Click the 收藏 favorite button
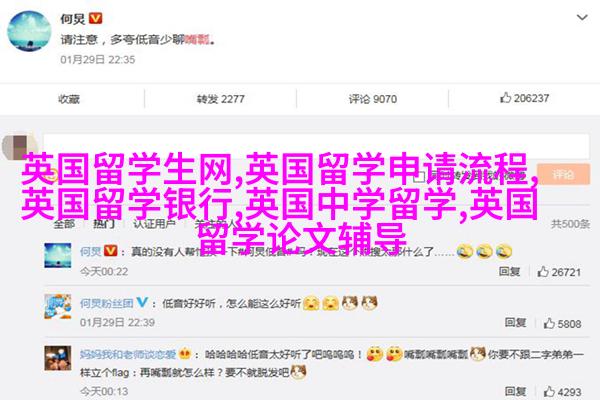The image size is (600, 400). (x=69, y=99)
